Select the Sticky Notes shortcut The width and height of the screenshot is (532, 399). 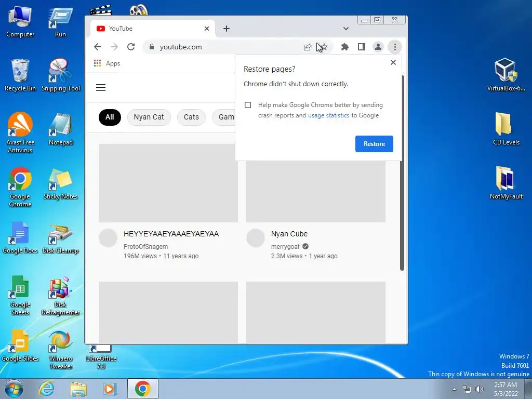click(60, 184)
